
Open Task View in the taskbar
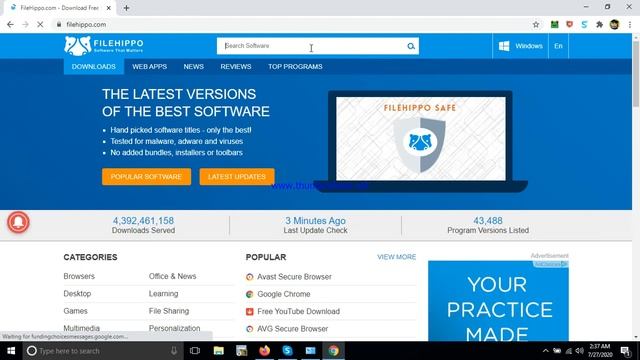pos(195,351)
